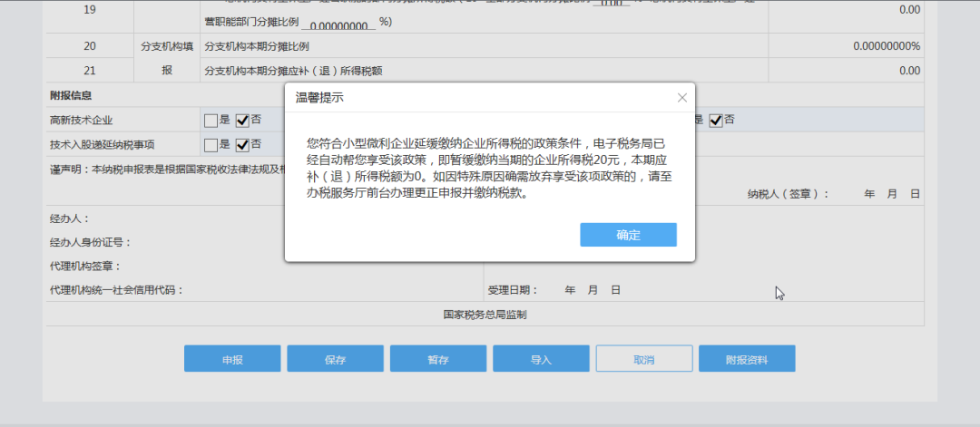Image resolution: width=980 pixels, height=427 pixels.
Task: Click the 营职能部门分摊比例 input field in row 19
Action: 338,24
